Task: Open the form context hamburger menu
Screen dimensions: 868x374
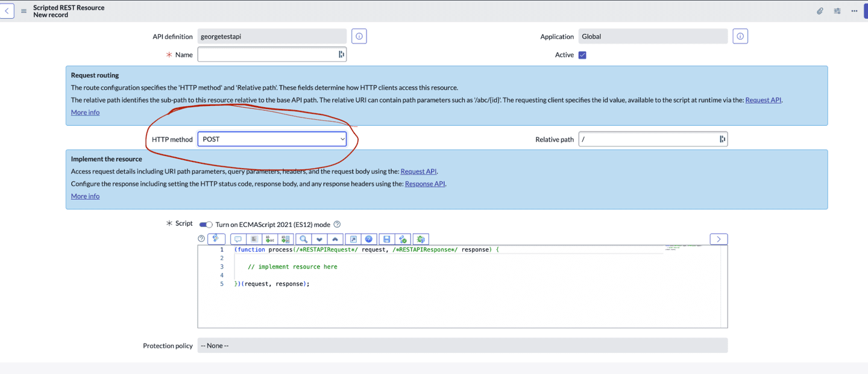Action: coord(24,11)
